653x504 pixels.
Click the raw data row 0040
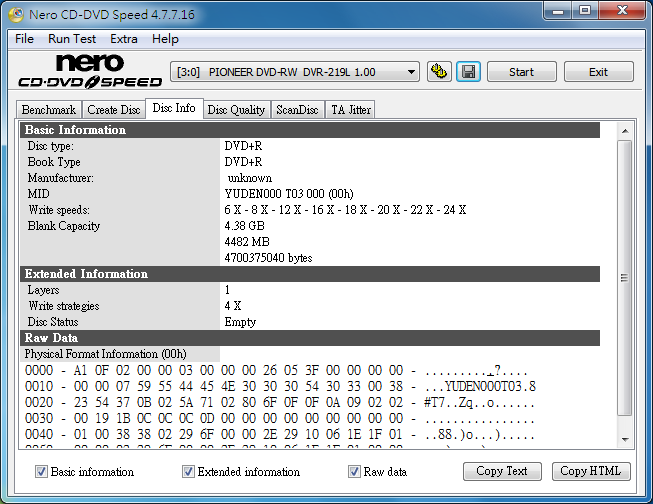[280, 434]
